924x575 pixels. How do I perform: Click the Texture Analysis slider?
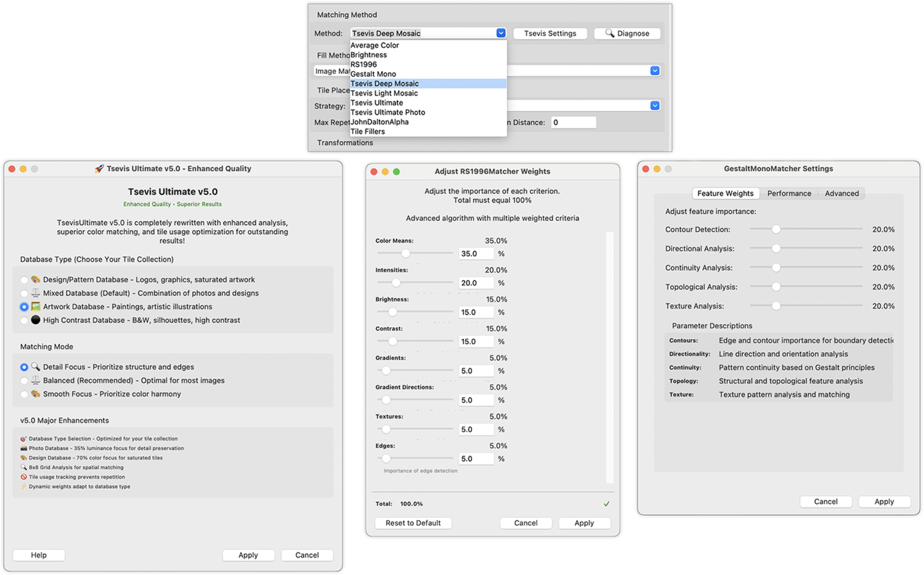click(806, 306)
